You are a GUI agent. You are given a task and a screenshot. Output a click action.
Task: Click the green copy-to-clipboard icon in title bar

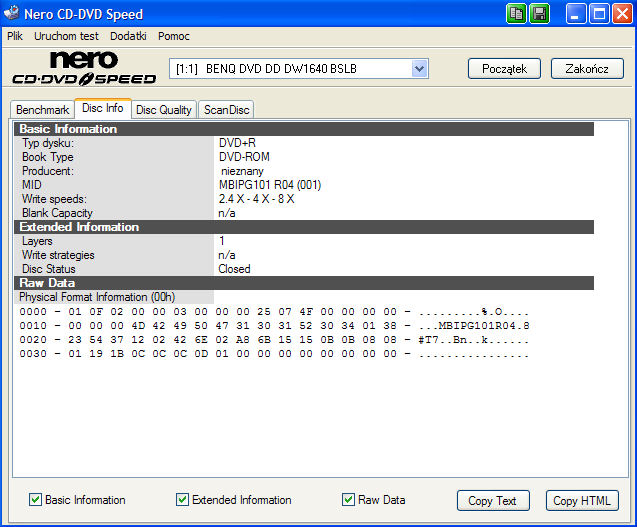(516, 14)
